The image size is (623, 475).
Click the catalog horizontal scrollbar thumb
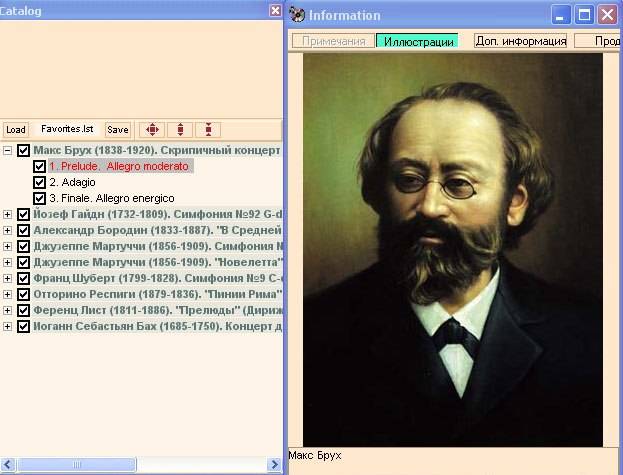(76, 464)
